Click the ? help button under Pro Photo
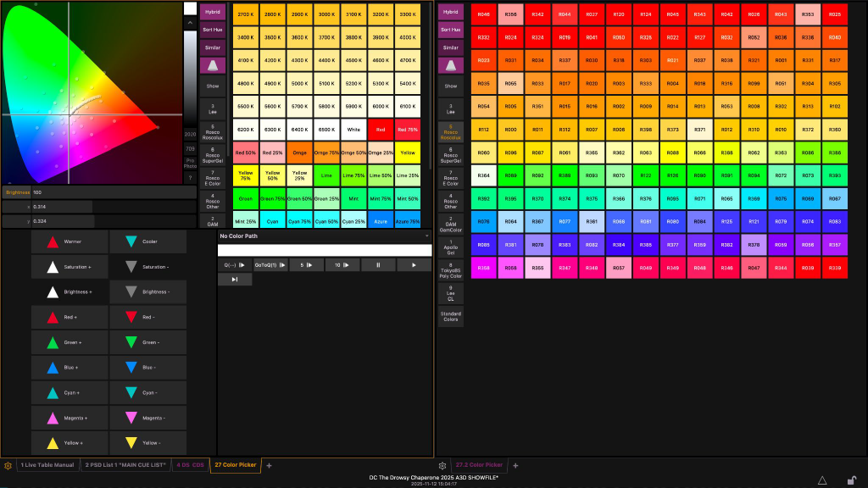The image size is (868, 488). 190,178
